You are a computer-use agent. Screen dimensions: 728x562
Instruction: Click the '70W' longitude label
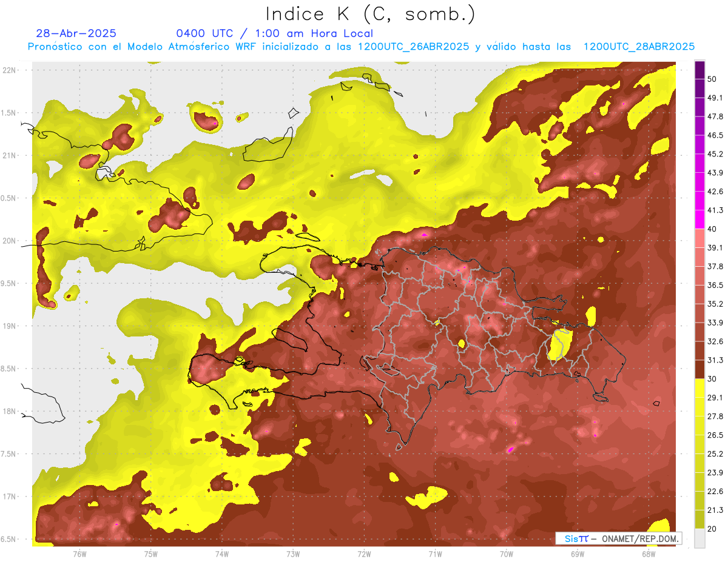(x=507, y=554)
